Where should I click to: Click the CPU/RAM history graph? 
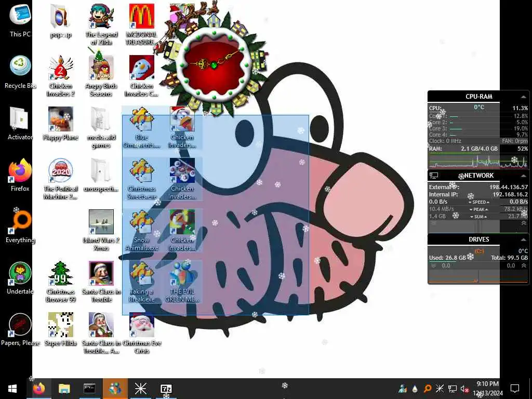478,161
